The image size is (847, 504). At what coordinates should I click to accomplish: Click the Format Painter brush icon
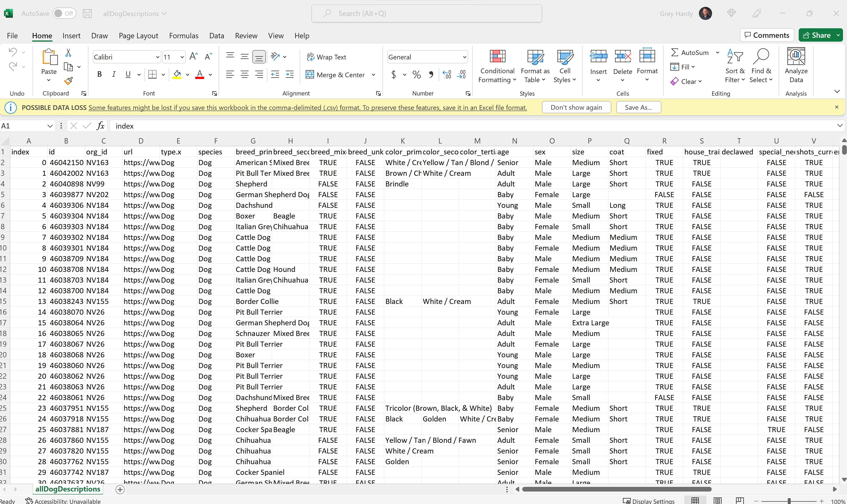tap(68, 81)
